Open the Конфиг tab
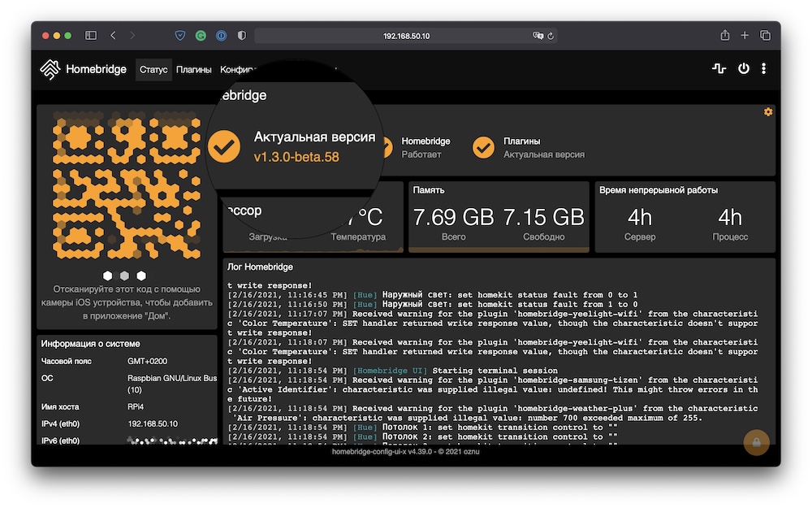 [238, 69]
